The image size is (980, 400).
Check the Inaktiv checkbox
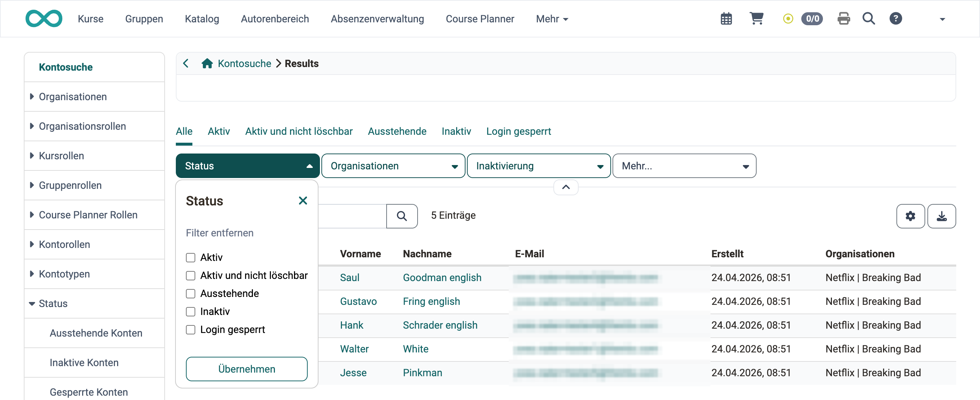[191, 311]
